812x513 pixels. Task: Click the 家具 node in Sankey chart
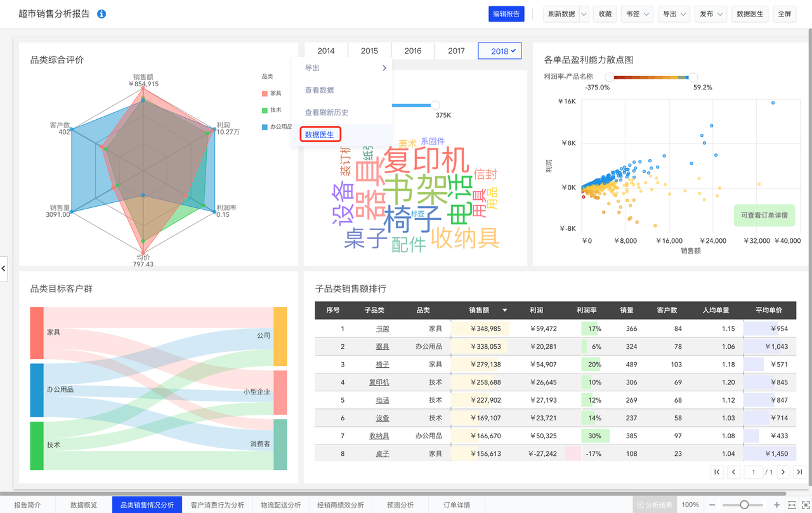coord(37,333)
